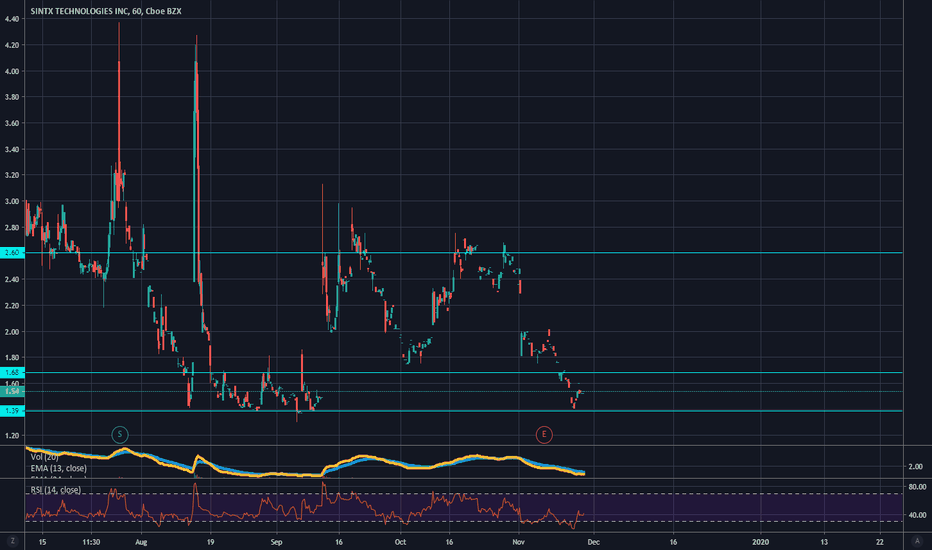Click the 1.54 current price label
Image resolution: width=932 pixels, height=550 pixels.
12,391
